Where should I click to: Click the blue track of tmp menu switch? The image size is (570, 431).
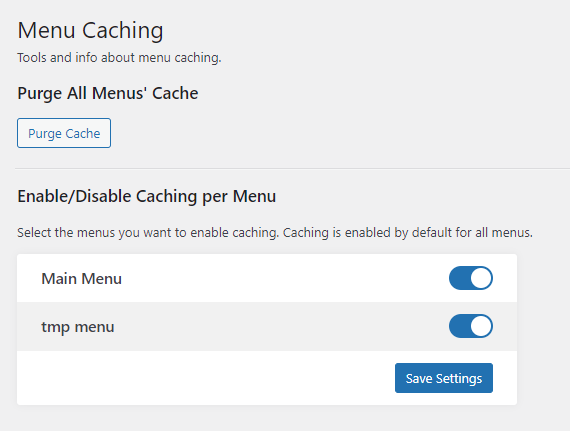(459, 326)
